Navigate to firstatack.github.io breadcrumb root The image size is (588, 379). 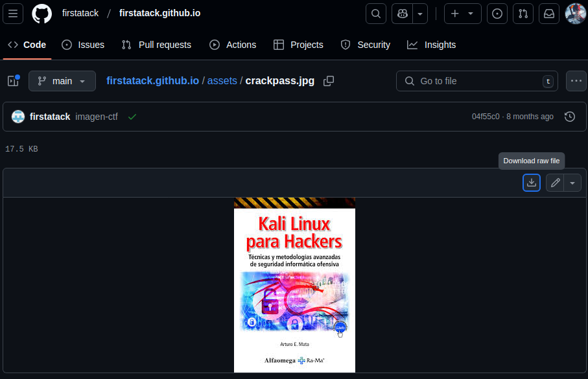point(152,81)
